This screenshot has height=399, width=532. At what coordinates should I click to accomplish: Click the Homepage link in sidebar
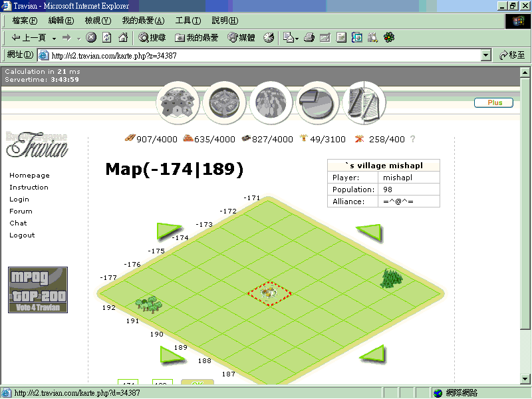click(x=29, y=176)
